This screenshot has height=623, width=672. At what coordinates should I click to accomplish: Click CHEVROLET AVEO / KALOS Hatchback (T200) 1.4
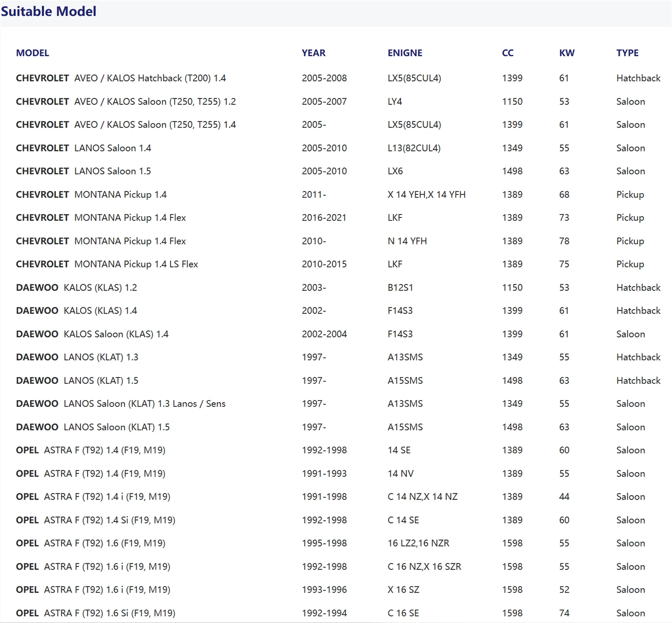(121, 78)
